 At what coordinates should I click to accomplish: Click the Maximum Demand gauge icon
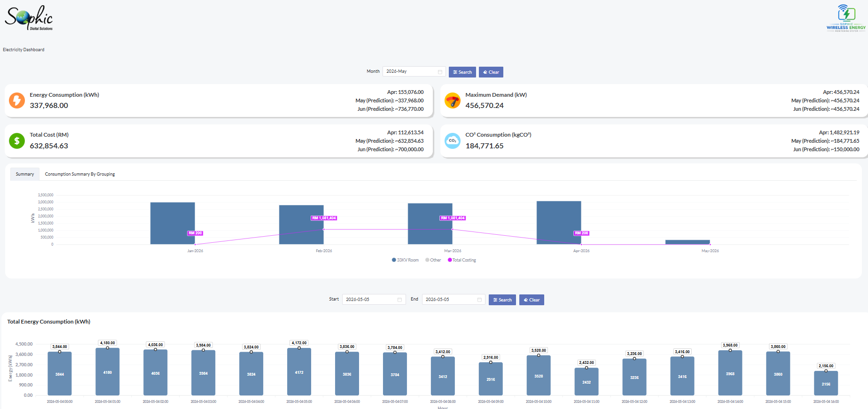[453, 100]
